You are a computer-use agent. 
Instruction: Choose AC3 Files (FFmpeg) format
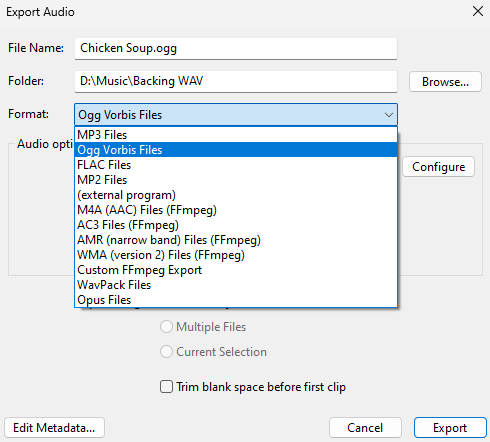236,225
